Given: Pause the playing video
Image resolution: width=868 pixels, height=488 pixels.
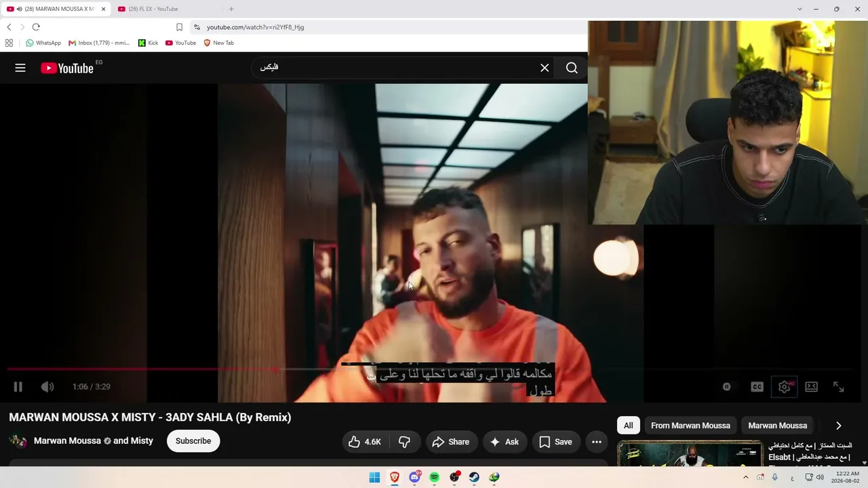Looking at the screenshot, I should [x=18, y=386].
